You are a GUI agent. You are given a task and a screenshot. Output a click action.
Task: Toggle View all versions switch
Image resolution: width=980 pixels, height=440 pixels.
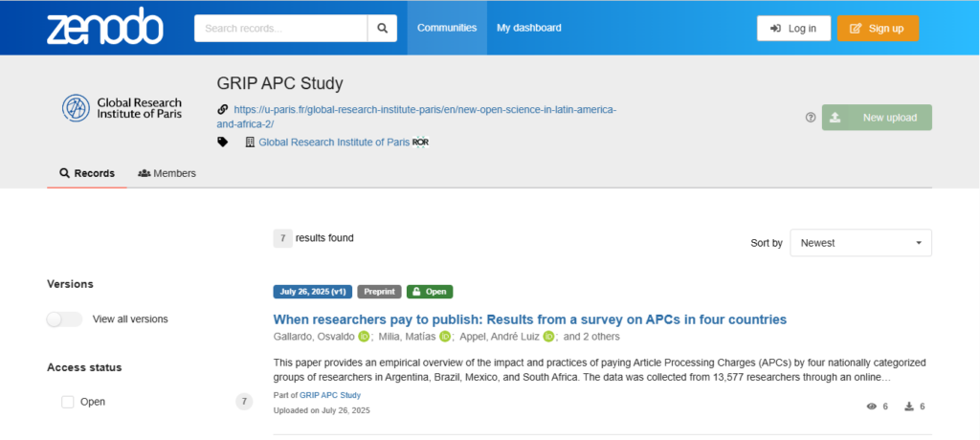tap(64, 319)
